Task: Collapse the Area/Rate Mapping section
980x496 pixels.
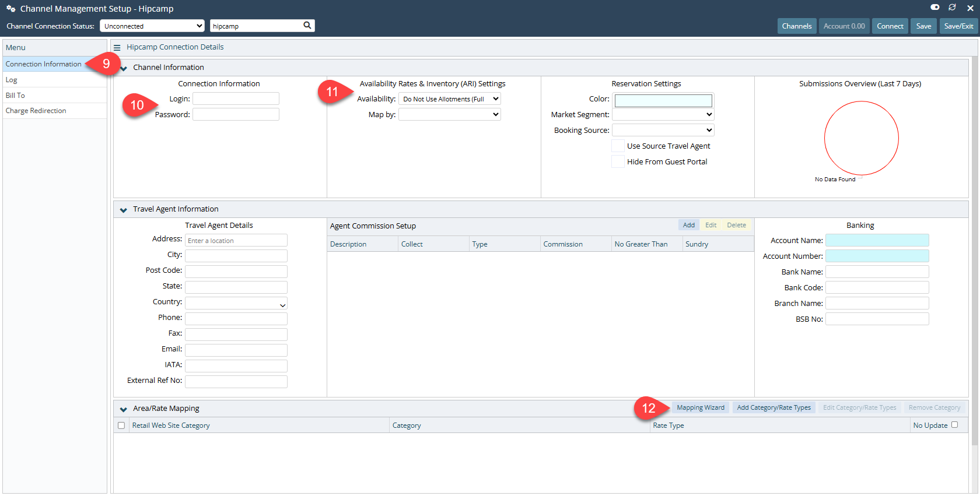Action: [124, 409]
